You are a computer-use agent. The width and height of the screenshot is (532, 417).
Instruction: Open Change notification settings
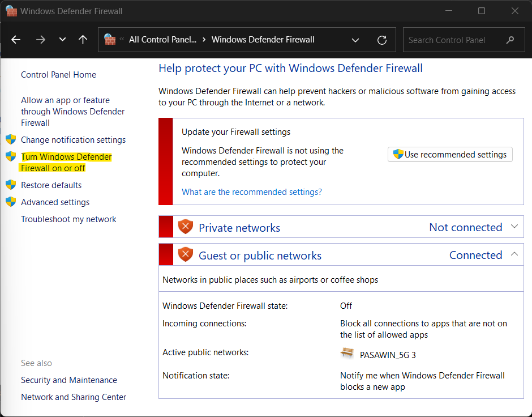73,140
